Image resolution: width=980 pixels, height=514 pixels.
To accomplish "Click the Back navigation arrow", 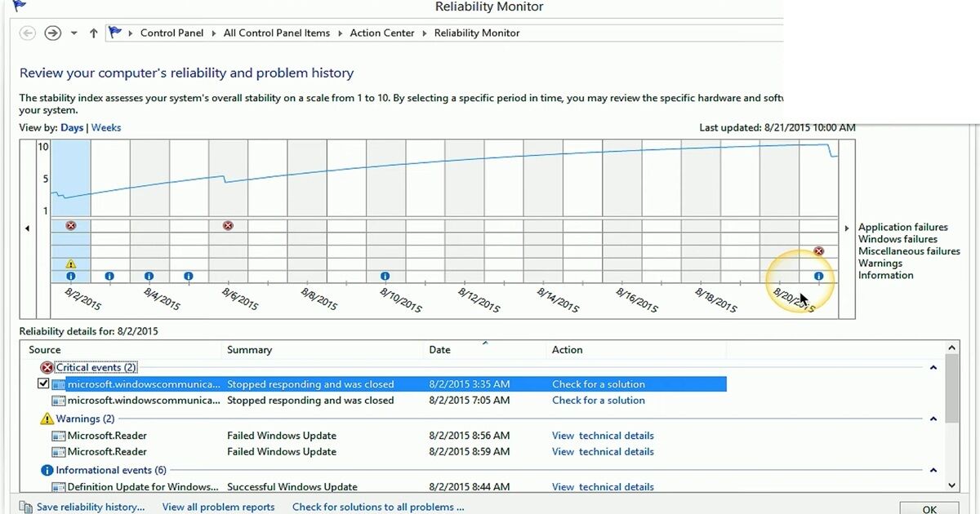I will tap(28, 33).
